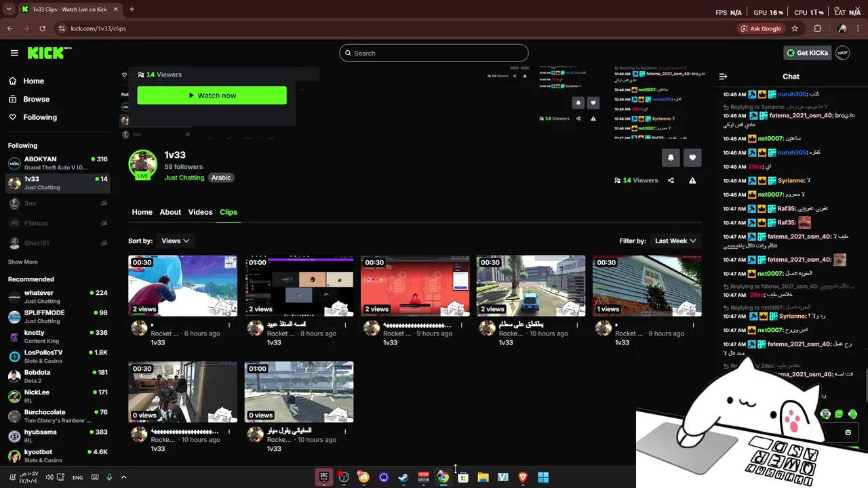Image resolution: width=868 pixels, height=488 pixels.
Task: Open Following in the sidebar navigation
Action: [x=40, y=117]
